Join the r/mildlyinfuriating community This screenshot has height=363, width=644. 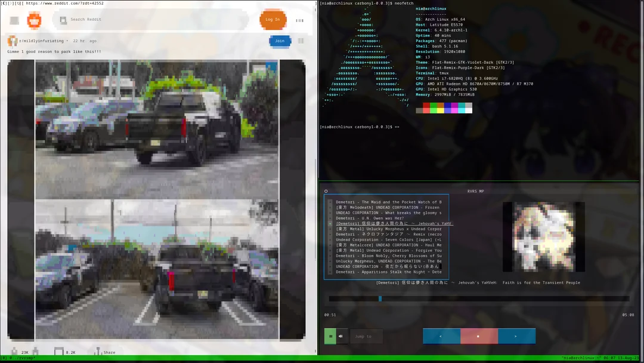280,41
